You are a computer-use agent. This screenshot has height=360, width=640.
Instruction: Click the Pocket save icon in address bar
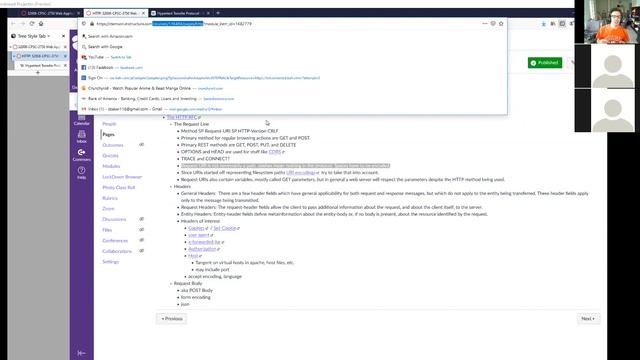pyautogui.click(x=493, y=24)
